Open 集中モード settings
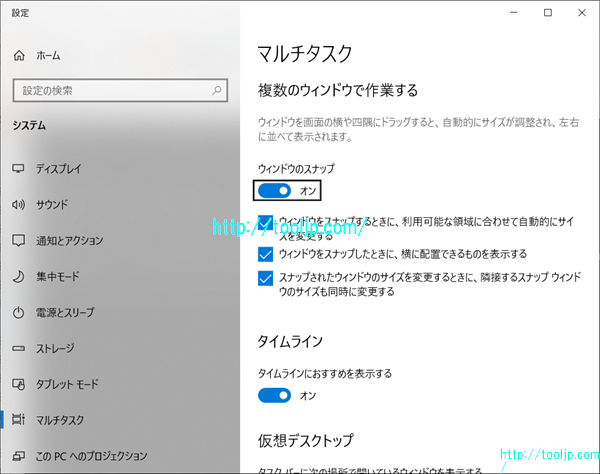Screen dimensions: 600x474 click(x=58, y=277)
